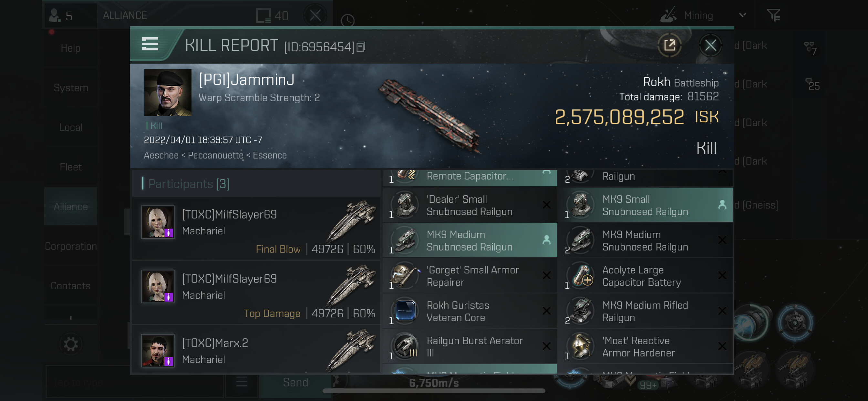View JamminJ's character portrait
Viewport: 868px width, 401px height.
[x=168, y=93]
